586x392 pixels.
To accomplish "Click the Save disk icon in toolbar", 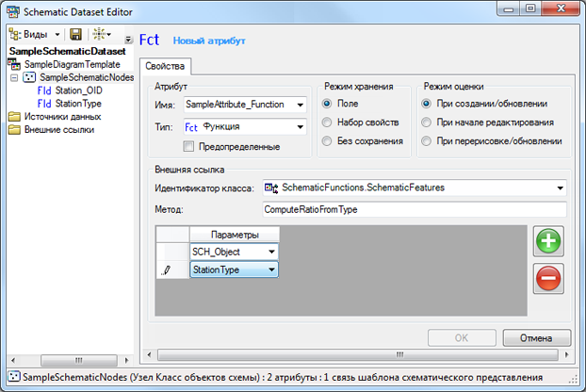I will coord(76,34).
